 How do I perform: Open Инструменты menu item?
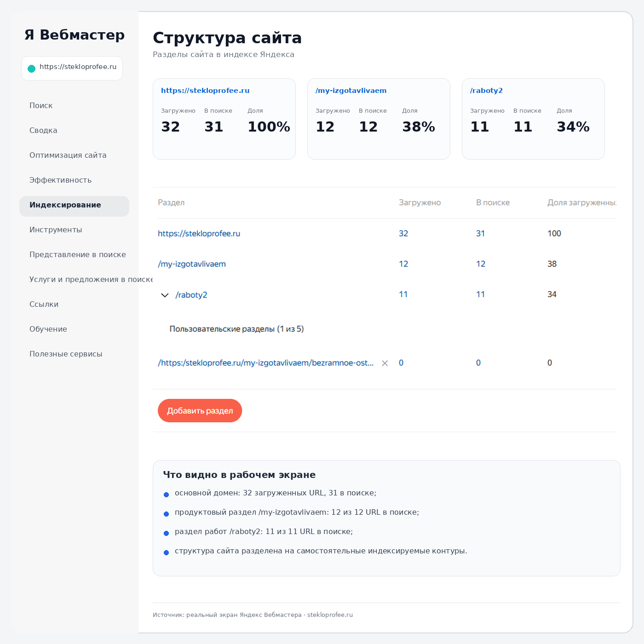[56, 230]
